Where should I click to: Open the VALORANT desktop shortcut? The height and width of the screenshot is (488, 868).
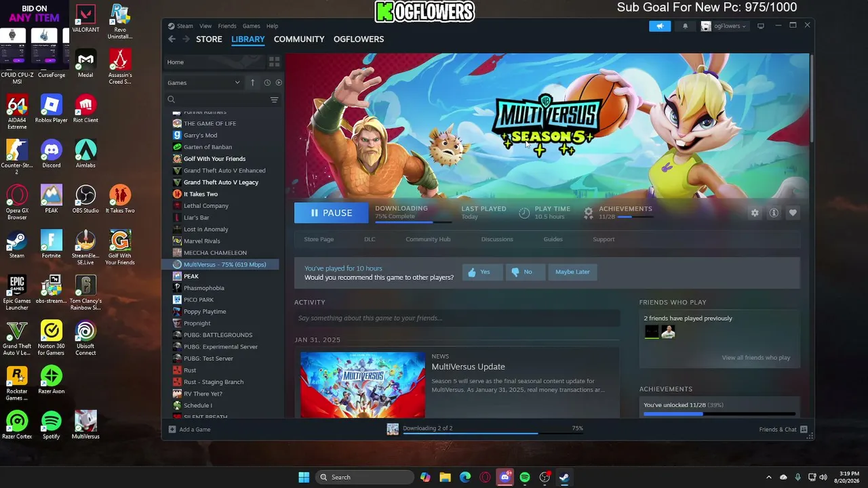pos(85,19)
